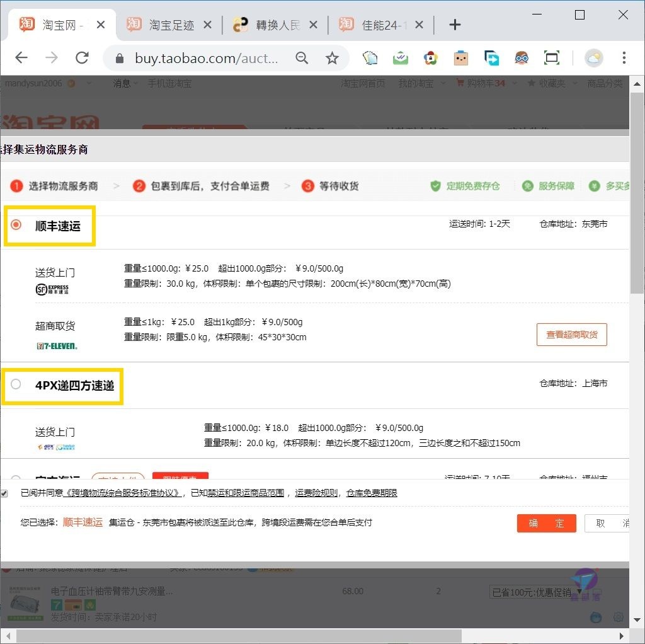Click the vertical scrollbar down arrow
The height and width of the screenshot is (644, 645).
pos(637,619)
